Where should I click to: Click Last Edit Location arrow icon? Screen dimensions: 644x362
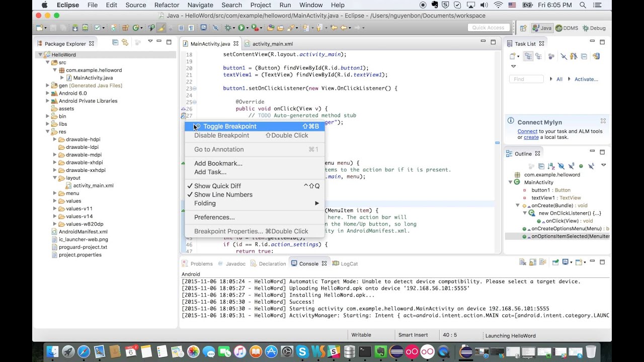coord(334,28)
